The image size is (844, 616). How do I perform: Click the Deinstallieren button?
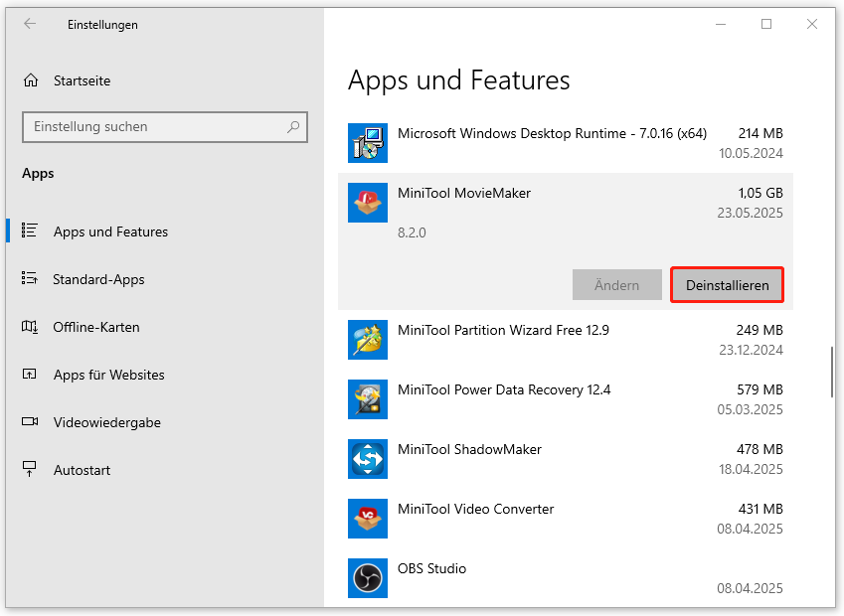(x=728, y=285)
